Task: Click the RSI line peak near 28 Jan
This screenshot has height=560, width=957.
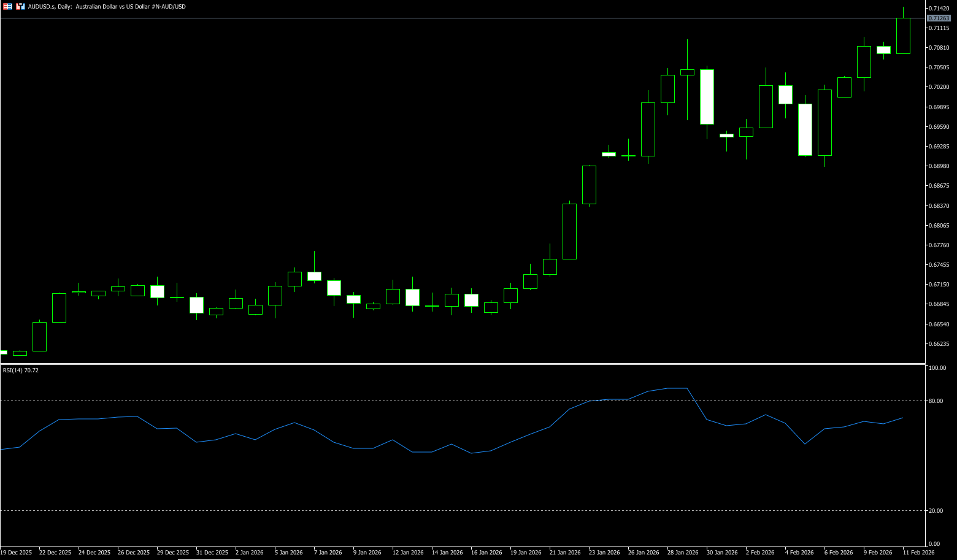Action: click(677, 388)
